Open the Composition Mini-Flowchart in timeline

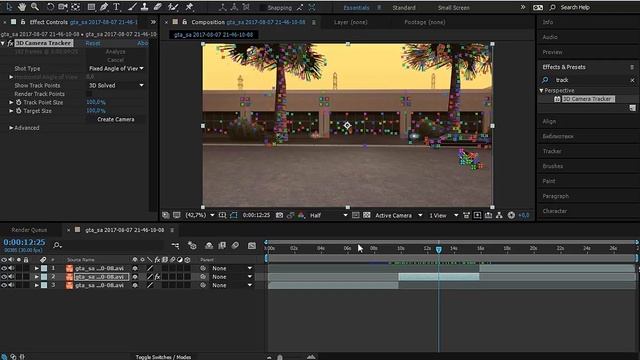tap(176, 245)
